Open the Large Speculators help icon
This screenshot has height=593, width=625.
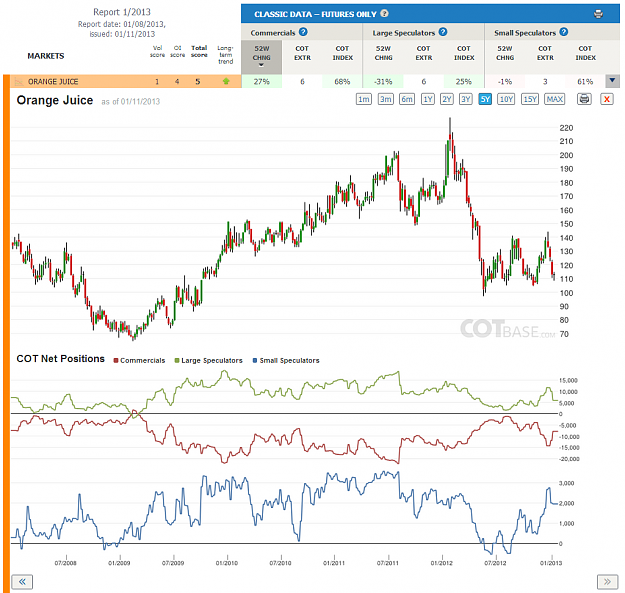tap(443, 32)
